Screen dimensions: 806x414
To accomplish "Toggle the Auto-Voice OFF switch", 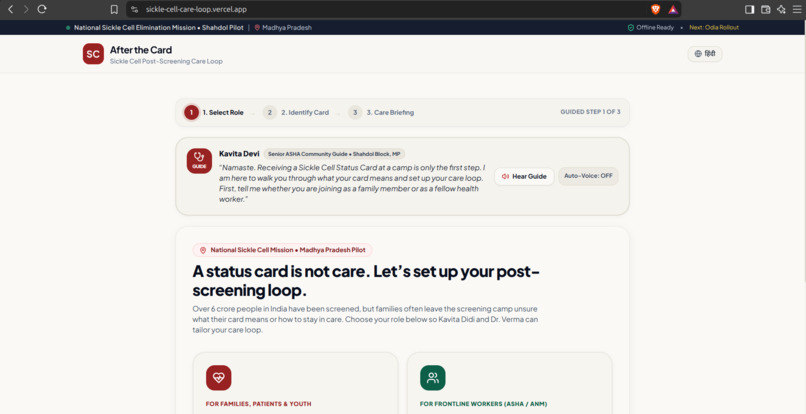I will pos(588,176).
